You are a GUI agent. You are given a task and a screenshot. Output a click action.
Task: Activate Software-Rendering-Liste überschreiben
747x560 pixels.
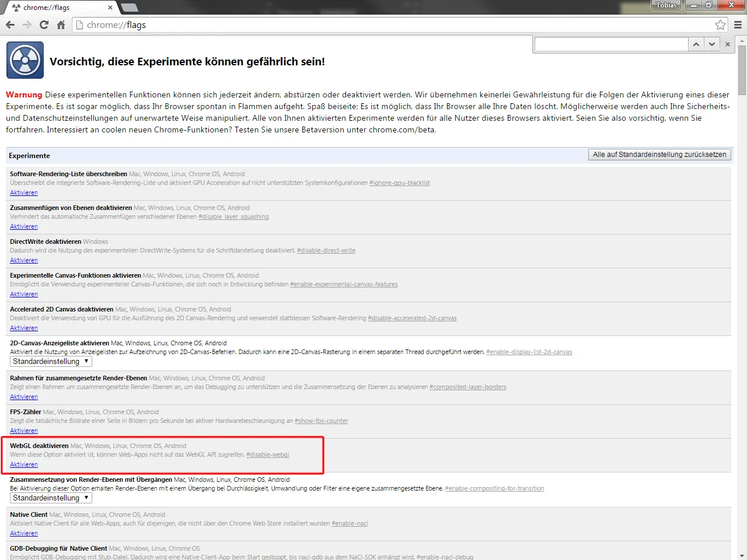pos(24,192)
